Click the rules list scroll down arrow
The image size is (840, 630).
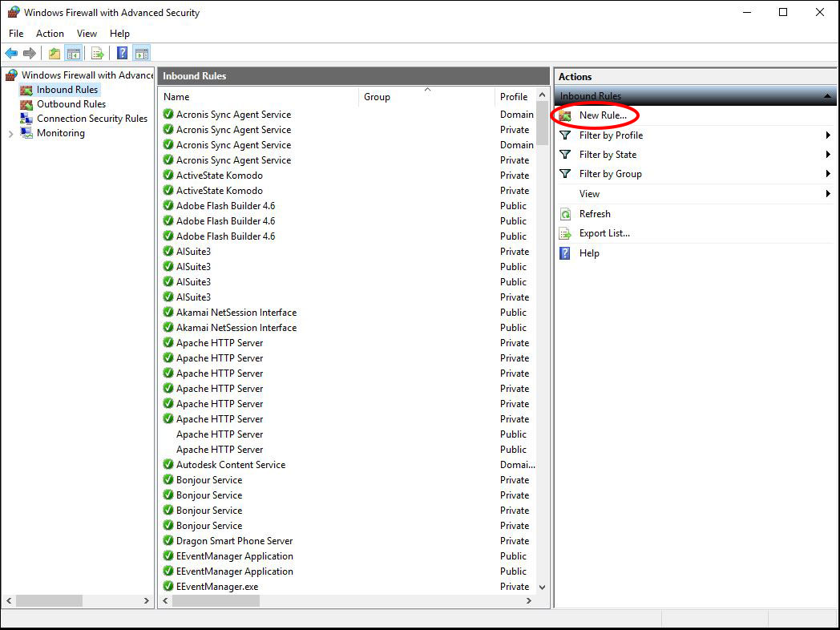point(542,588)
